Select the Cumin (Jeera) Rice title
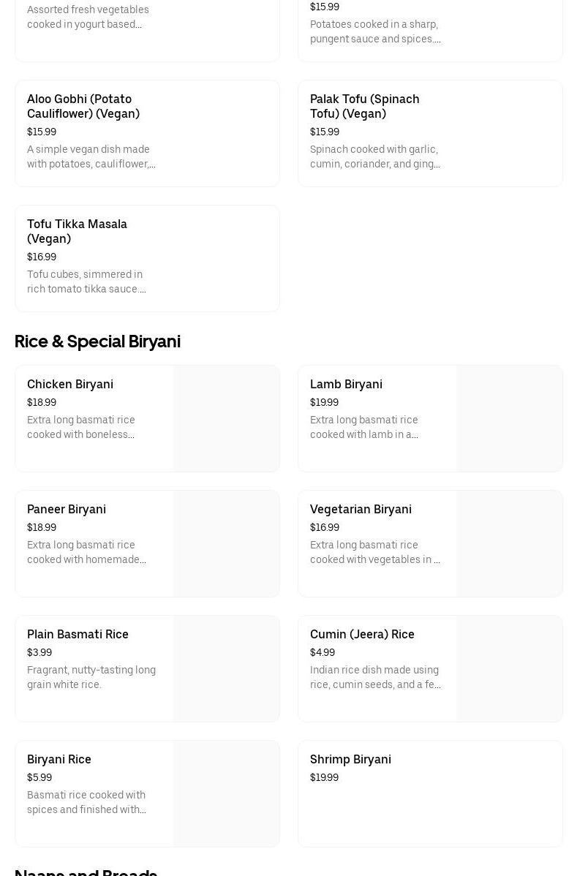Image resolution: width=588 pixels, height=876 pixels. 362,634
